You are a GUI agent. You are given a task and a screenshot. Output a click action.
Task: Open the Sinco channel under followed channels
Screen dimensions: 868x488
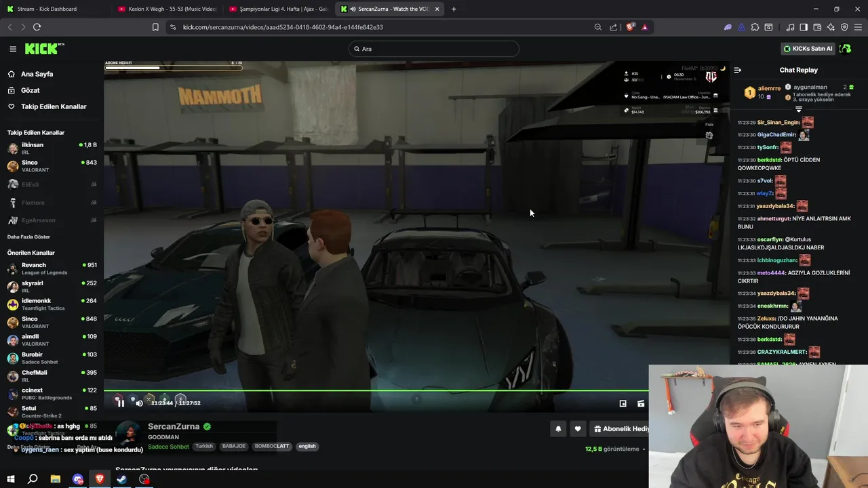tap(52, 165)
